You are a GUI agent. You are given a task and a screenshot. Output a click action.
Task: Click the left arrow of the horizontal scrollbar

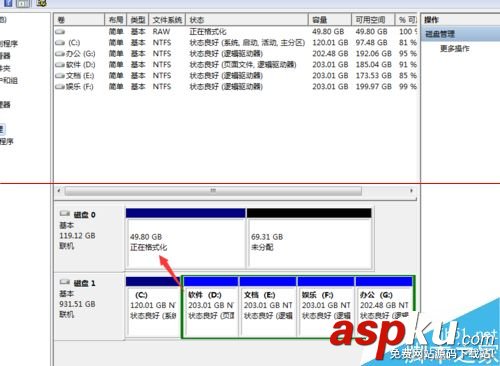click(59, 191)
